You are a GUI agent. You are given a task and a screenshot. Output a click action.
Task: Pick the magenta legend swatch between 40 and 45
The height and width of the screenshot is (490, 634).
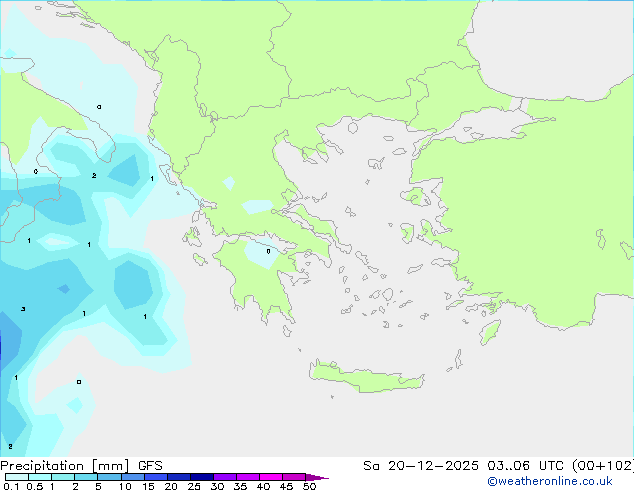pos(271,477)
